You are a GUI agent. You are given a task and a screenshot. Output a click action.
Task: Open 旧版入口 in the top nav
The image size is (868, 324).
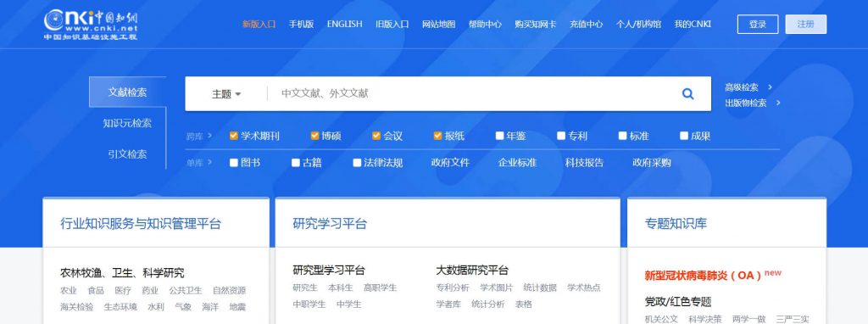coord(392,25)
